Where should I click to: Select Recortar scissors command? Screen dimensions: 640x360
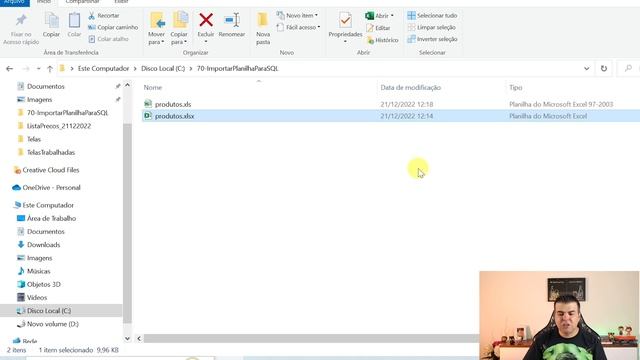coord(104,16)
